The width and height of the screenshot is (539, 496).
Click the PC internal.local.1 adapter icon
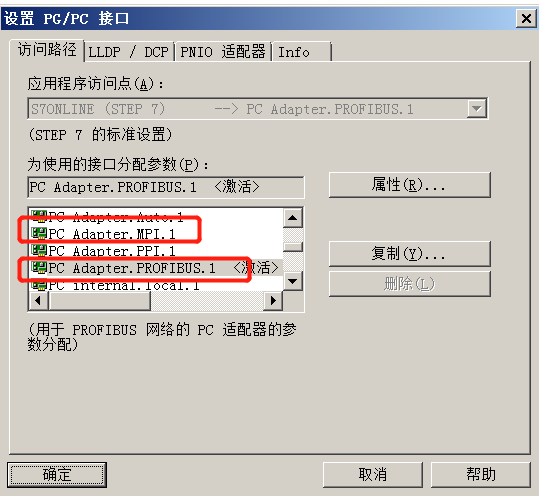click(39, 285)
